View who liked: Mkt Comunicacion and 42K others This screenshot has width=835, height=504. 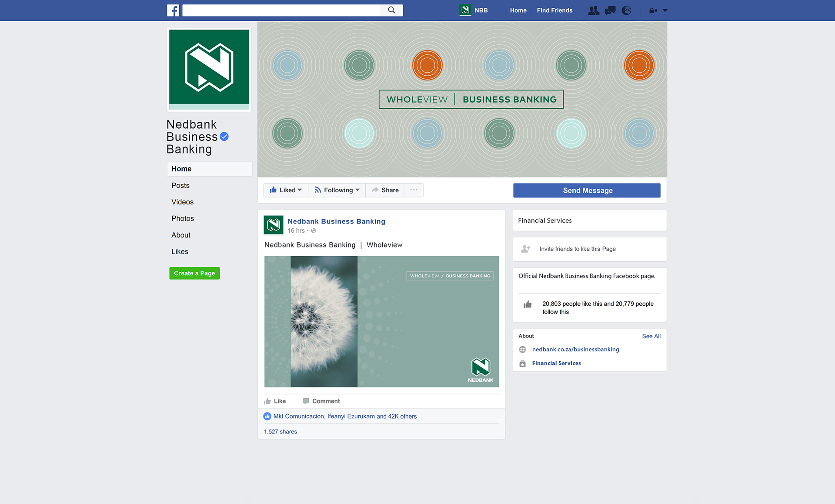[x=345, y=417]
